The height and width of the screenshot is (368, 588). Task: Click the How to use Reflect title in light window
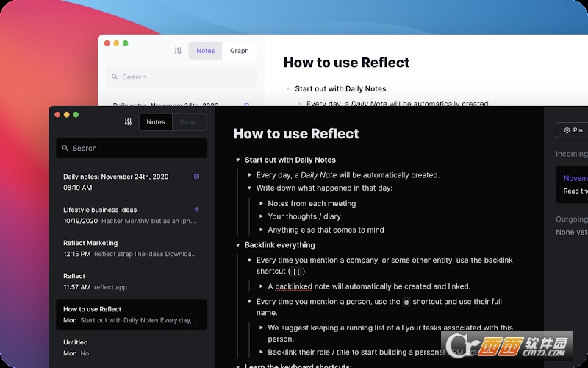point(346,63)
